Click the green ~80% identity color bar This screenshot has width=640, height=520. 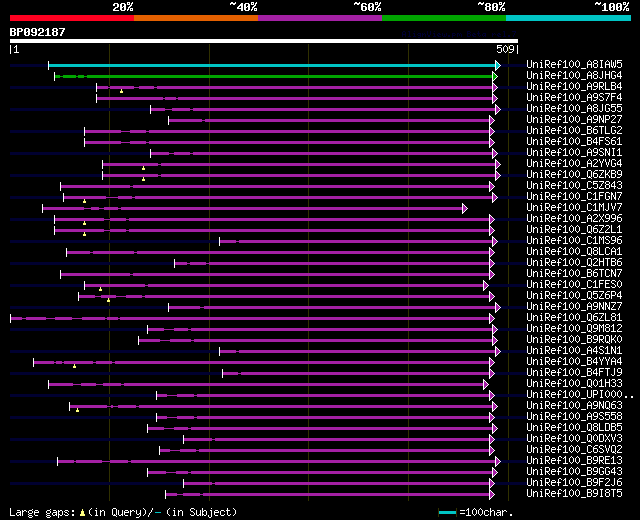point(444,18)
